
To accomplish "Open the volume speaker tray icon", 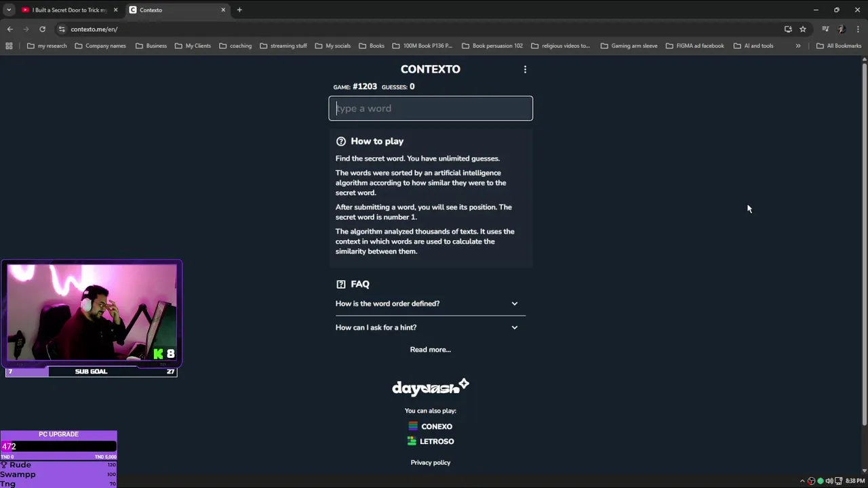I will [829, 481].
